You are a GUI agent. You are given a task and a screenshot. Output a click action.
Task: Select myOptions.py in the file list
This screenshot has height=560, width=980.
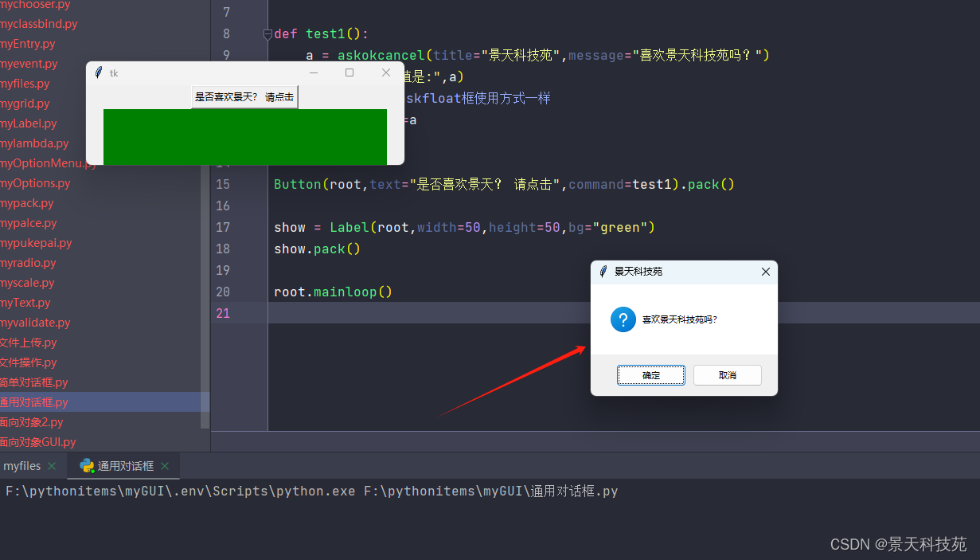tap(35, 183)
